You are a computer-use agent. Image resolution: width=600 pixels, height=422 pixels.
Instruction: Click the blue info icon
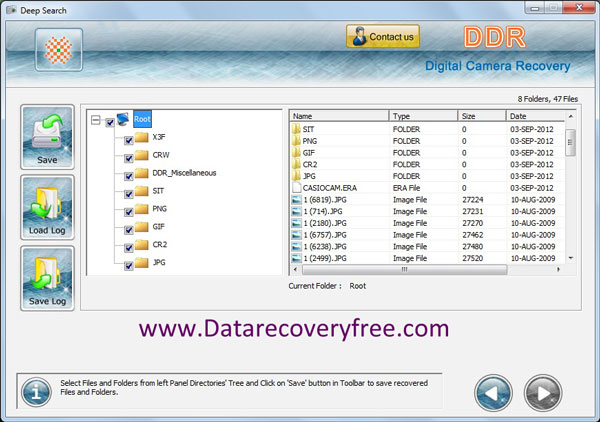tap(36, 392)
